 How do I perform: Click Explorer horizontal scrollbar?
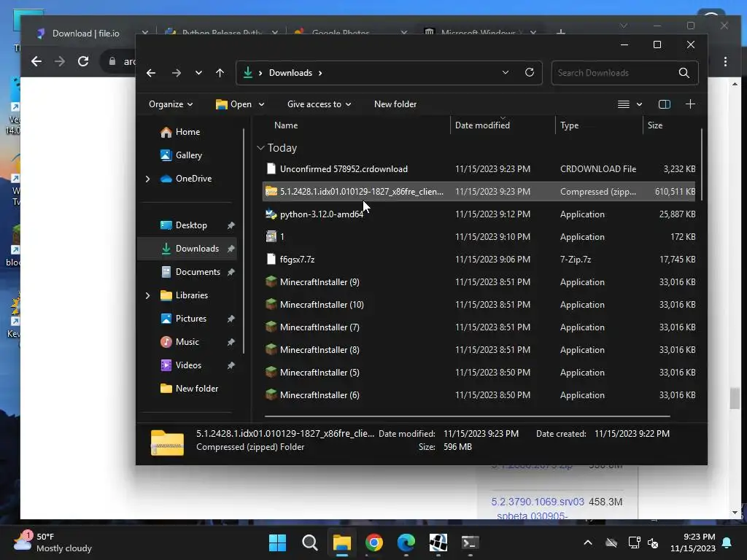(x=467, y=416)
